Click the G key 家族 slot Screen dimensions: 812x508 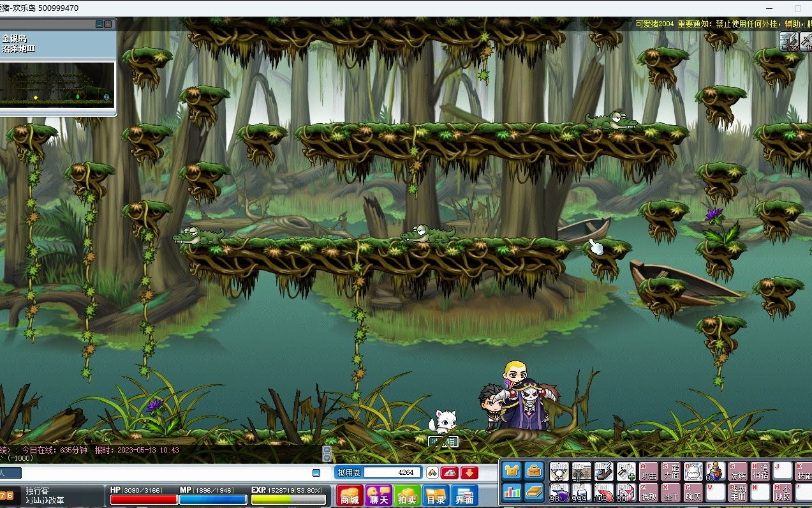tap(738, 472)
